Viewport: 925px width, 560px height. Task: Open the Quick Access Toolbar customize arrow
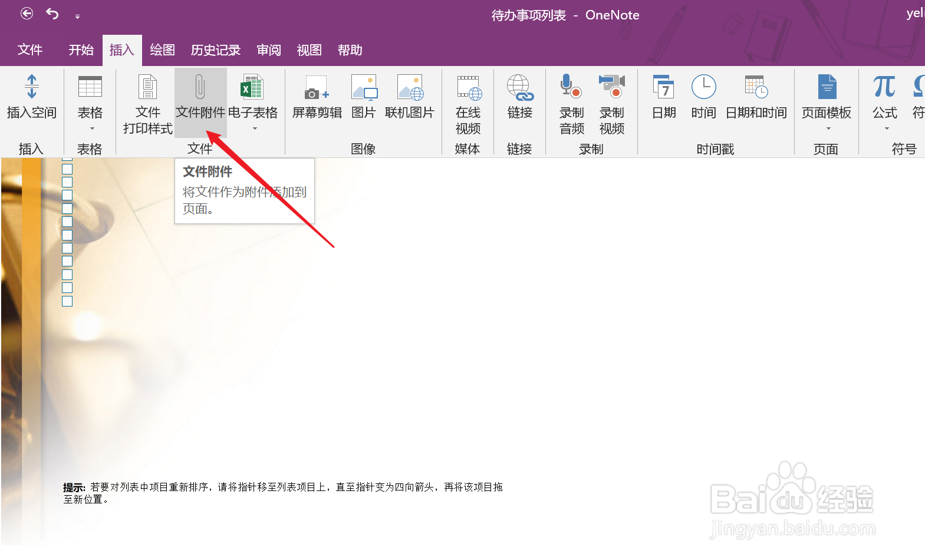point(77,17)
